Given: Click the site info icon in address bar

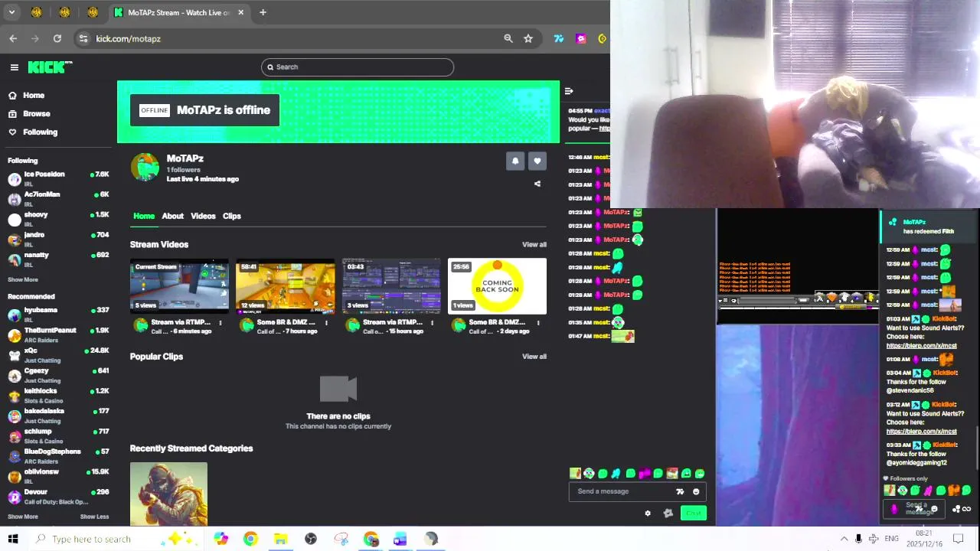Looking at the screenshot, I should [83, 38].
